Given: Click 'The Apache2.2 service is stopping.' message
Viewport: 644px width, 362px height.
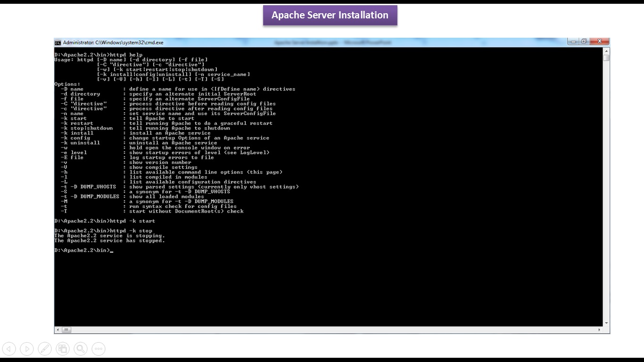Looking at the screenshot, I should tap(109, 236).
